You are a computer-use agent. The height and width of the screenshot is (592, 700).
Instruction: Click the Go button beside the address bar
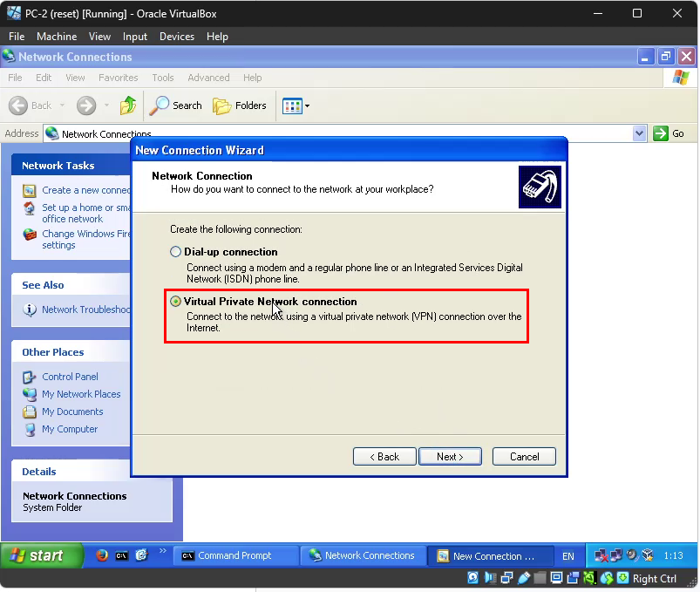point(669,133)
